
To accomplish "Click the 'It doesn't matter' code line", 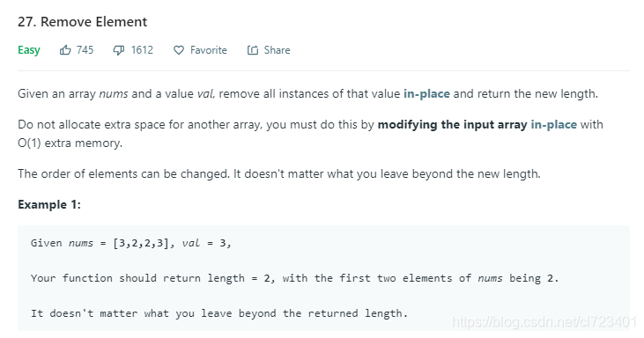I will pyautogui.click(x=218, y=313).
